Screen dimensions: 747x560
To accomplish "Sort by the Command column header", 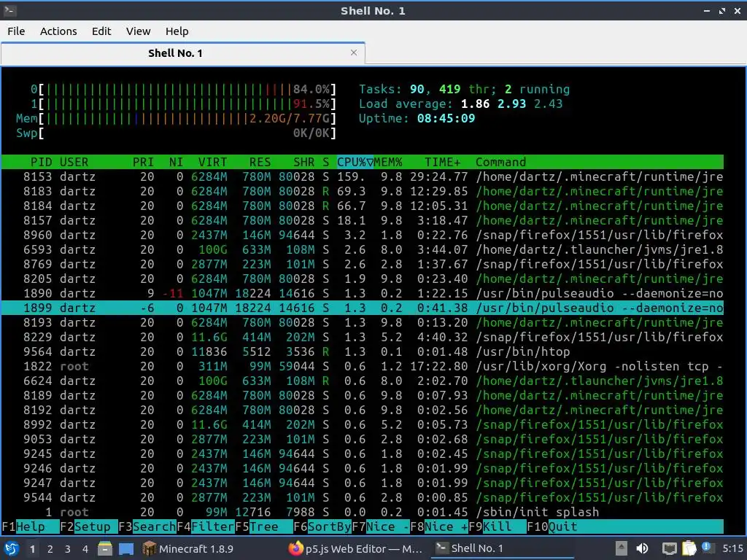I will 500,162.
